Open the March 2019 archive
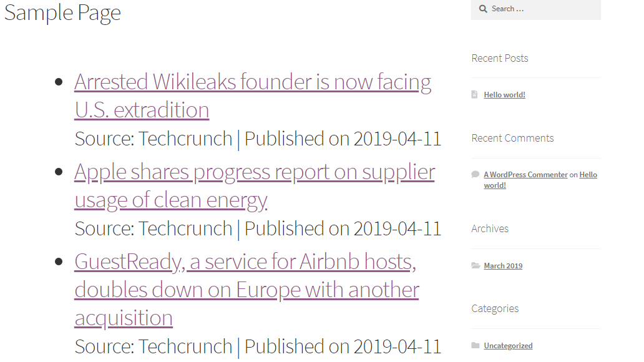Screen dimensions: 644x362 [x=503, y=266]
